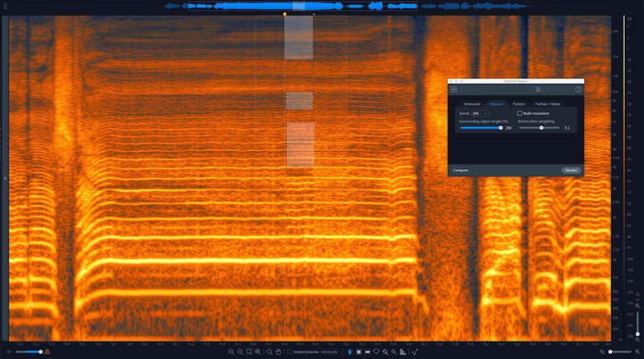Select the Magic Wand tool
Screen dimensions: 644x359
point(394,352)
